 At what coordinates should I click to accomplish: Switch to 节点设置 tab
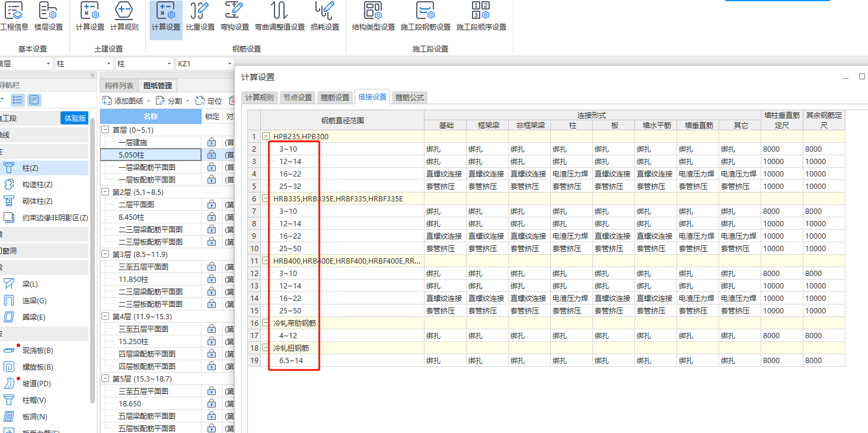(297, 98)
